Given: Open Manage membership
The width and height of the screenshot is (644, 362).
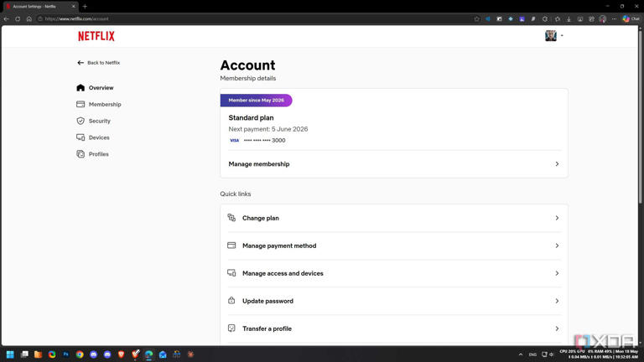Looking at the screenshot, I should [x=394, y=163].
